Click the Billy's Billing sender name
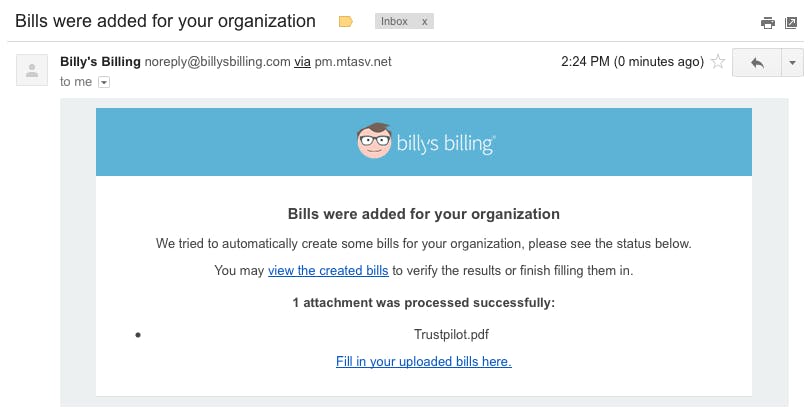This screenshot has height=420, width=812. (x=100, y=62)
